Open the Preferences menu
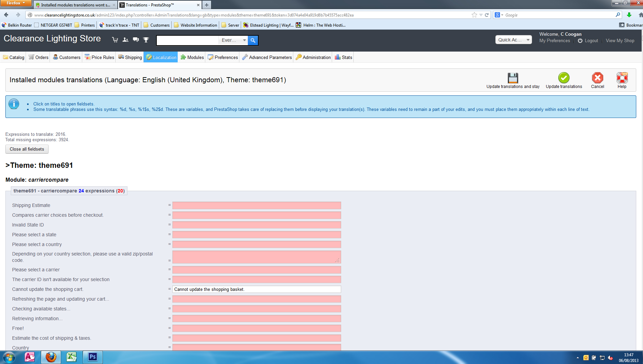The image size is (643, 364). click(x=223, y=57)
